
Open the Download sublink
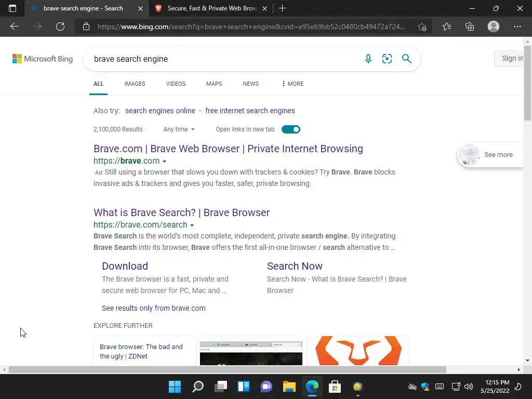tap(125, 266)
